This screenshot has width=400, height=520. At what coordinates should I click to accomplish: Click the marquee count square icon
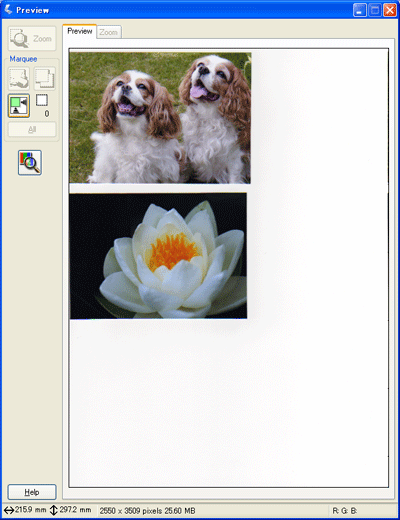point(42,100)
